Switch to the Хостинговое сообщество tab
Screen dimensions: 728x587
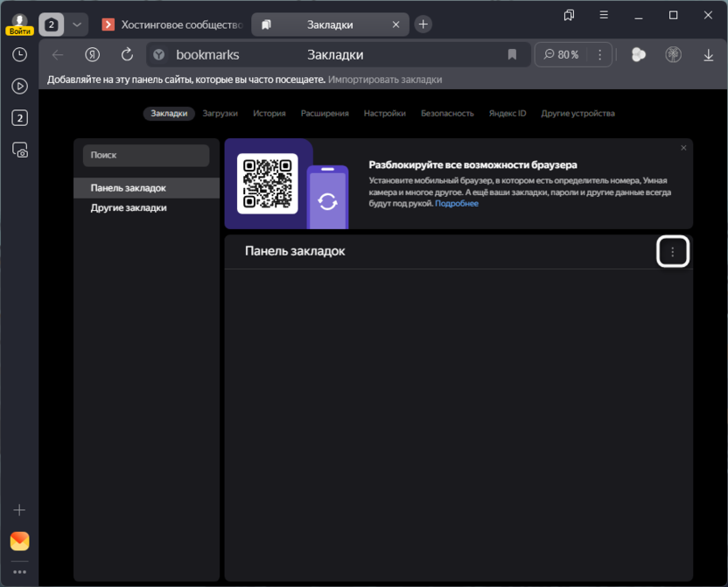172,24
